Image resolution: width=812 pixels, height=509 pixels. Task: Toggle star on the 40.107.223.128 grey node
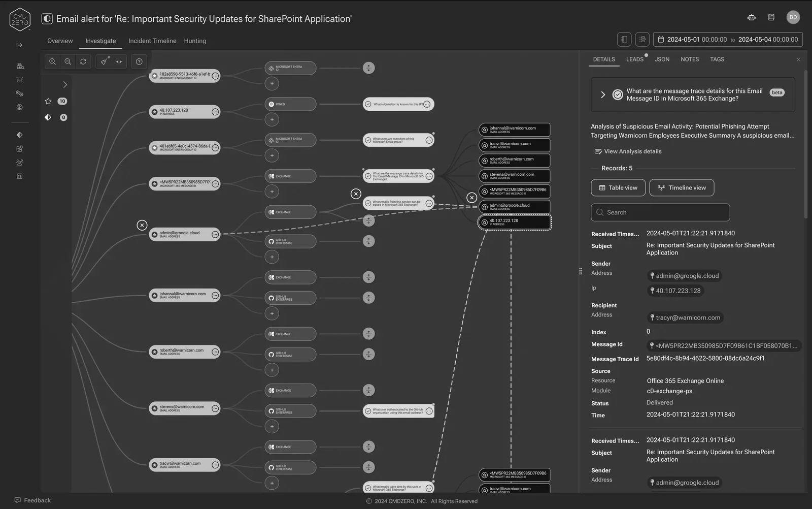coord(154,112)
